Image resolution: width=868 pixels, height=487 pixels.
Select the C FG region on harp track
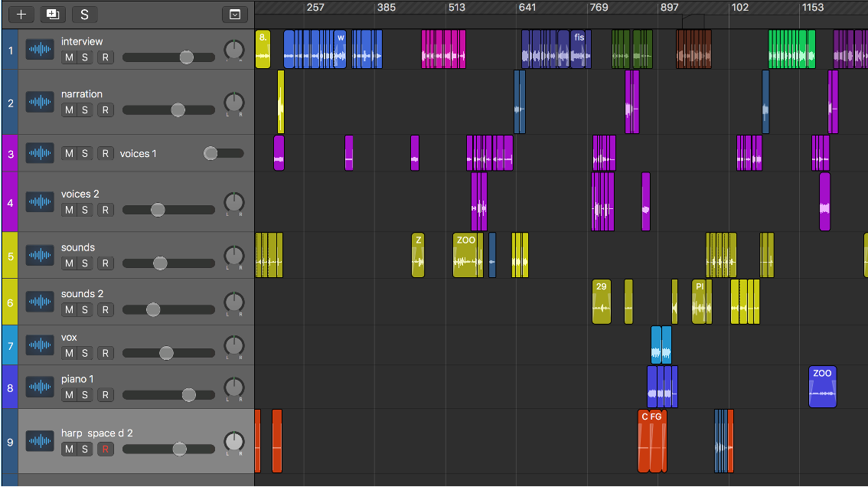652,441
